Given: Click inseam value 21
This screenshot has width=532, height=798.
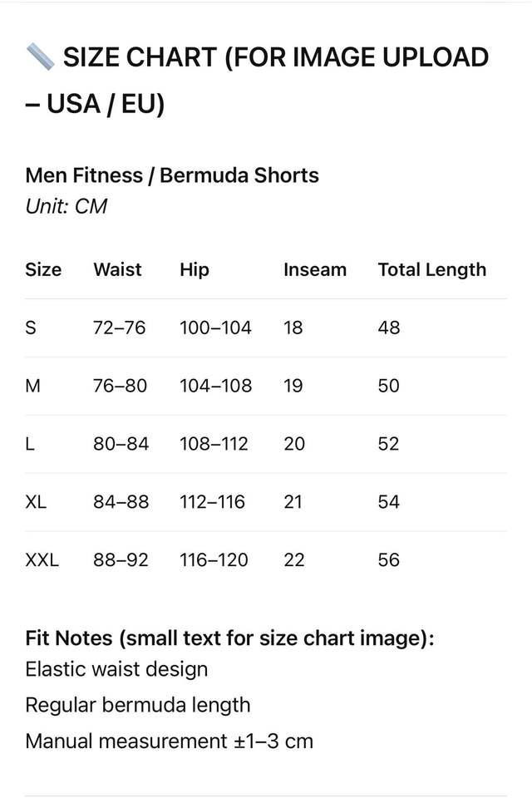Looking at the screenshot, I should (293, 502).
